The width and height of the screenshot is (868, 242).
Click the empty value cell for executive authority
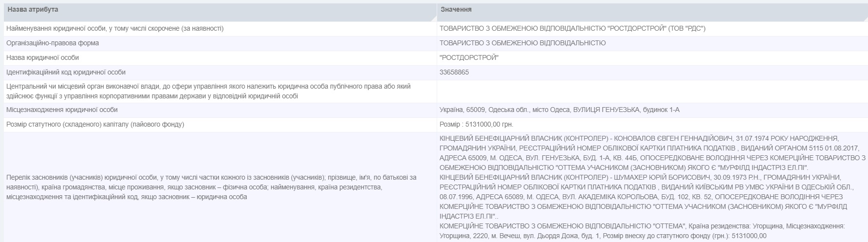[x=652, y=92]
